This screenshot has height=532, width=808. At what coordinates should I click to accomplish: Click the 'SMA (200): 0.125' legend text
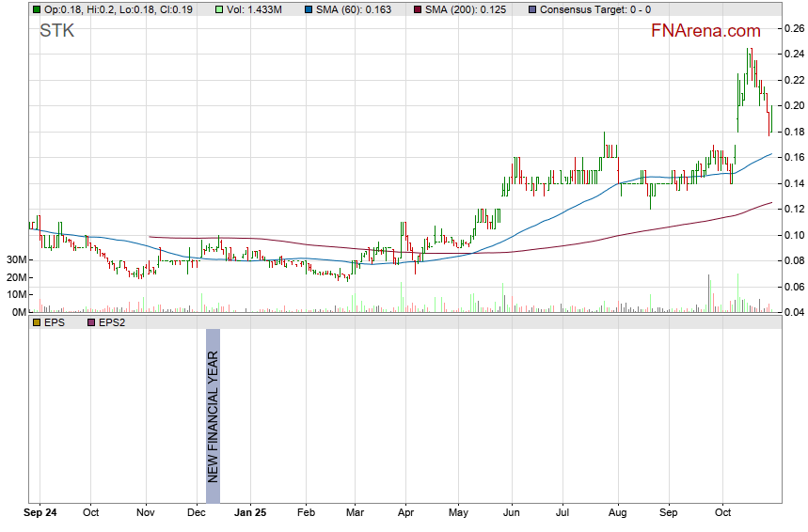tap(471, 8)
